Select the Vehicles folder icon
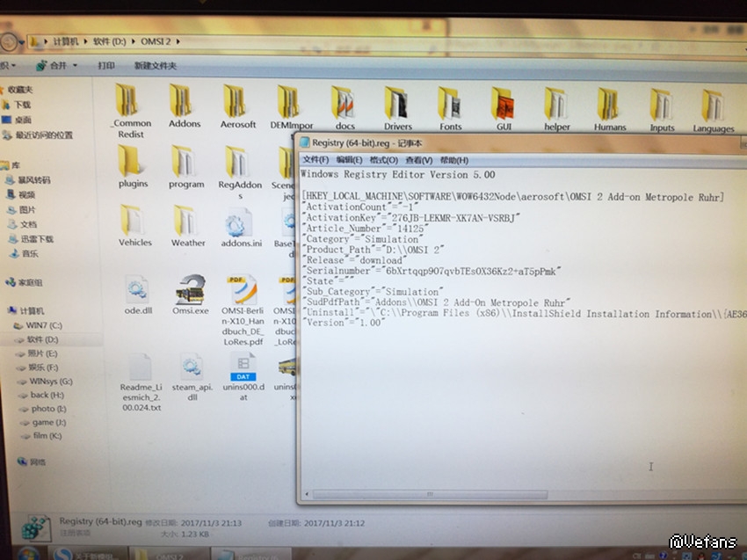 134,222
